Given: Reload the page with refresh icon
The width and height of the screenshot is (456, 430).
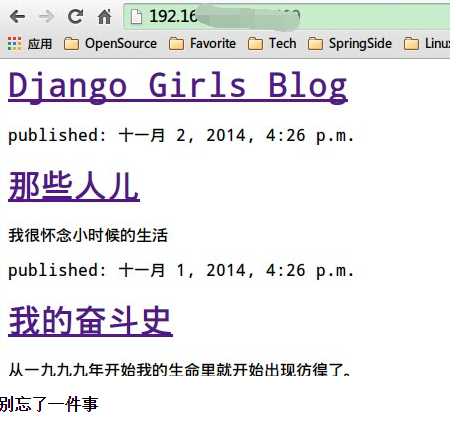Looking at the screenshot, I should pos(75,16).
